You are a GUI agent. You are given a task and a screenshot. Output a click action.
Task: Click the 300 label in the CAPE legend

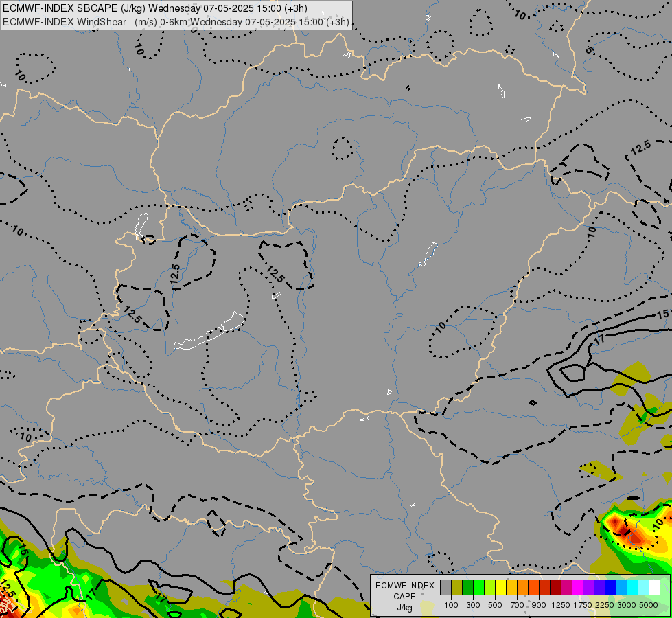coord(473,605)
